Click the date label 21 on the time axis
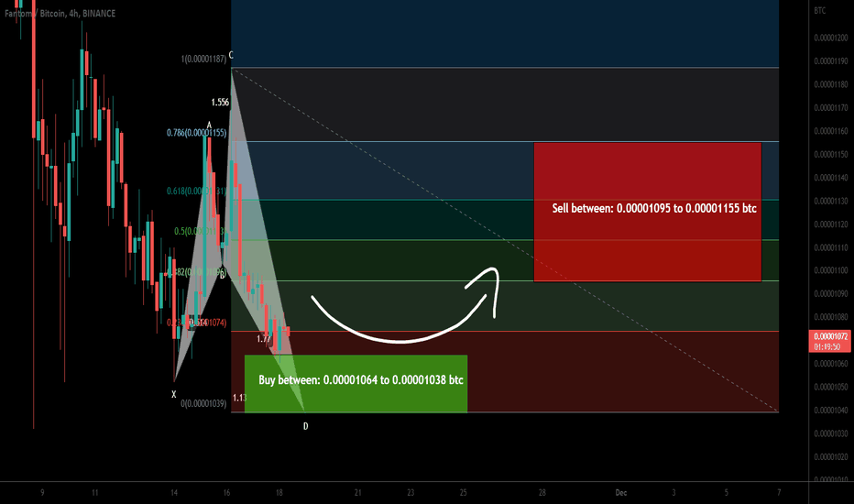 click(x=358, y=493)
